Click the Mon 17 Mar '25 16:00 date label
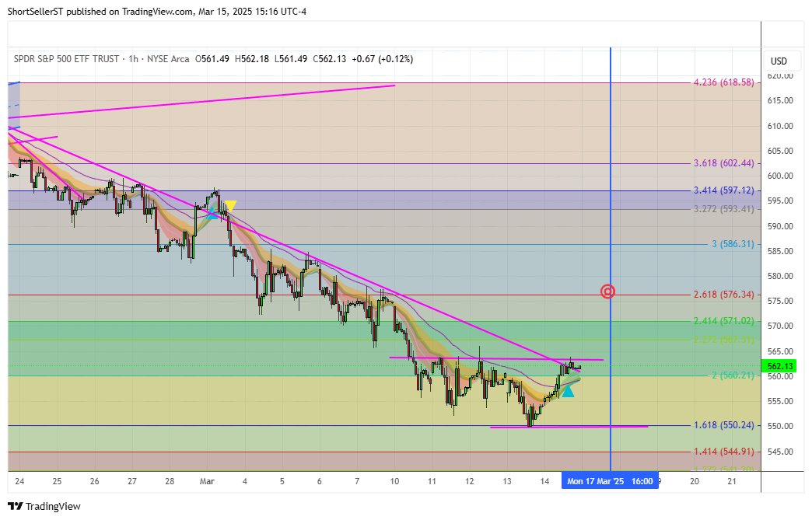Viewport: 812px width, 520px height. point(610,481)
